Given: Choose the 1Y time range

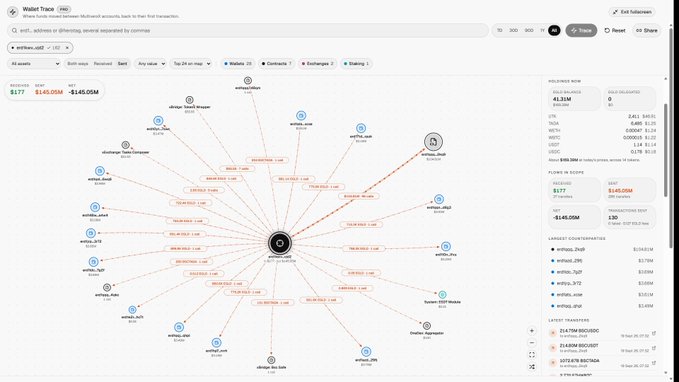Looking at the screenshot, I should point(542,30).
